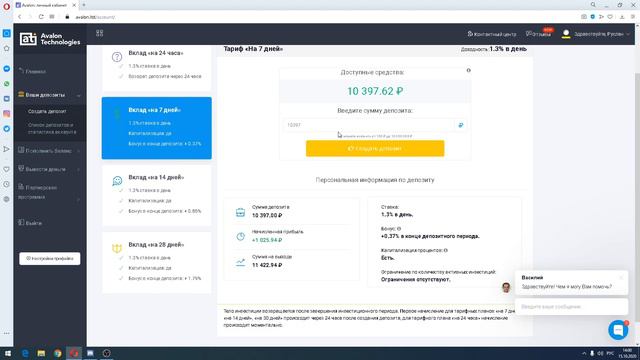Click the snapshot camera icon in address bar

[x=584, y=17]
